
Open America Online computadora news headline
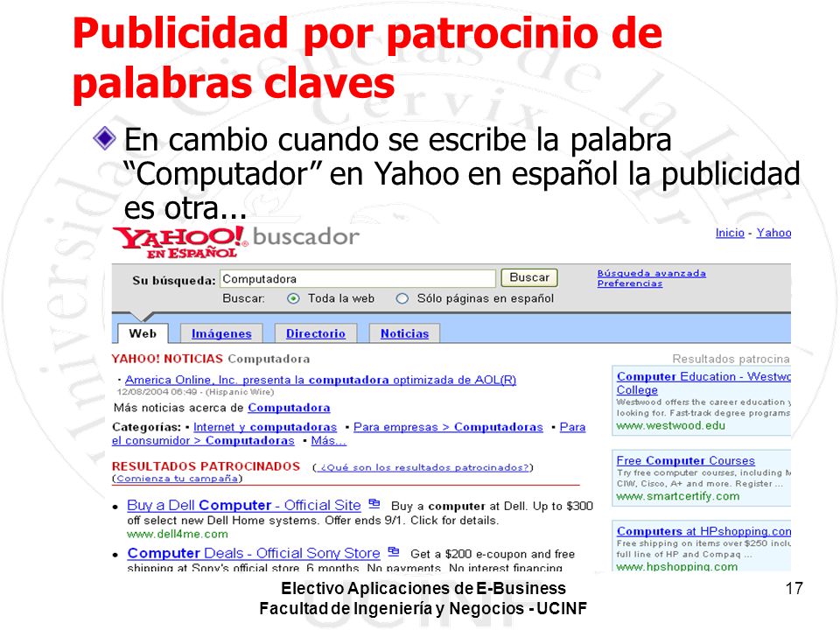(x=320, y=380)
